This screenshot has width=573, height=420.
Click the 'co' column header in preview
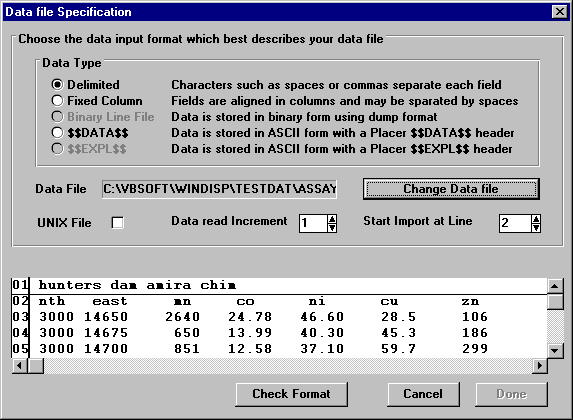245,301
